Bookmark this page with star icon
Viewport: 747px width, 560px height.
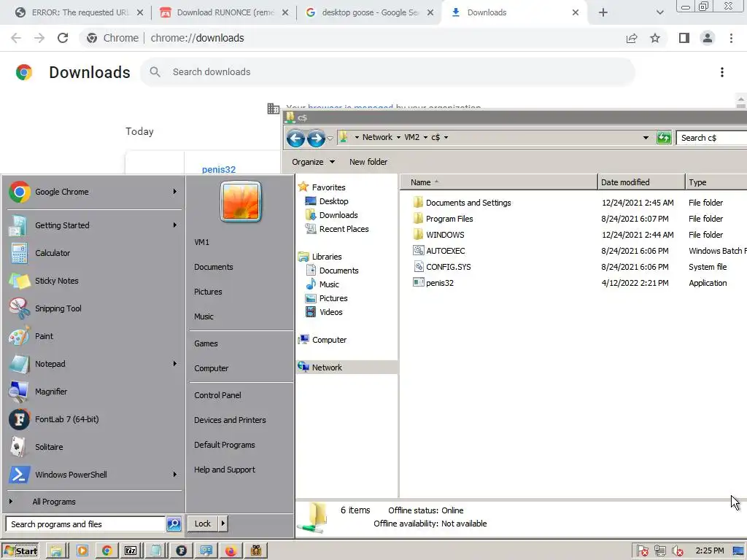pyautogui.click(x=655, y=38)
